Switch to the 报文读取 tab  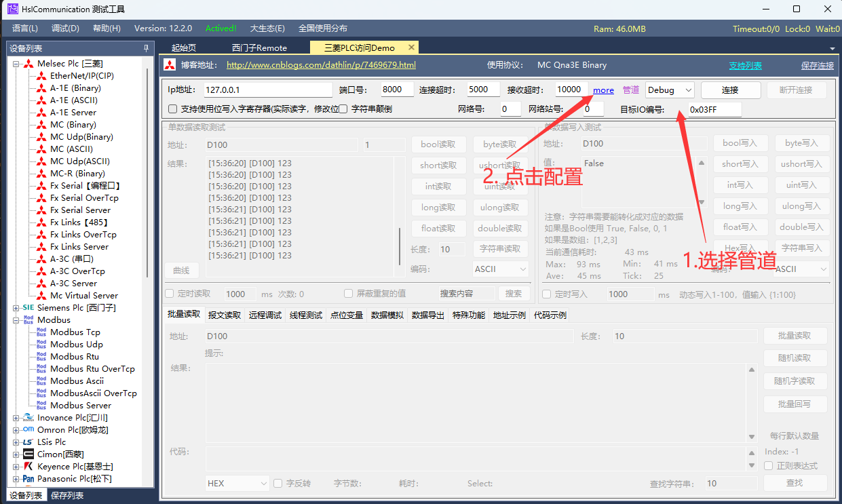[224, 315]
